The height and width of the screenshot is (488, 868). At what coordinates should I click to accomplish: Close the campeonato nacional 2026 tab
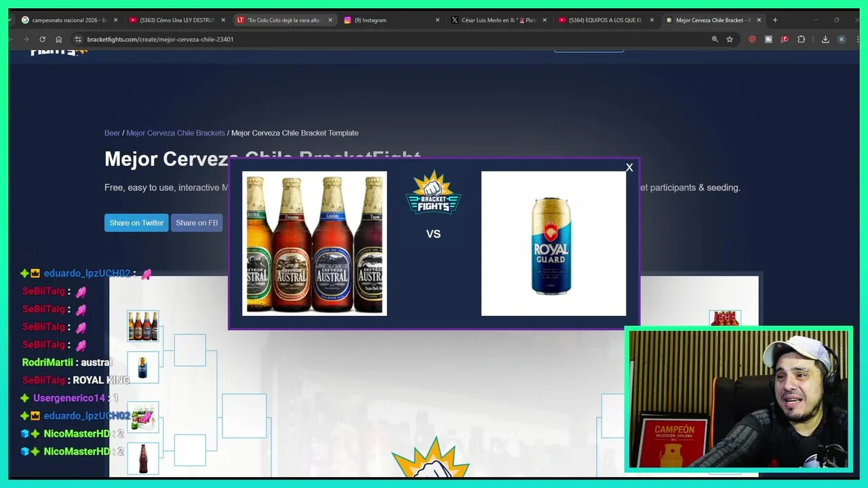click(x=115, y=20)
